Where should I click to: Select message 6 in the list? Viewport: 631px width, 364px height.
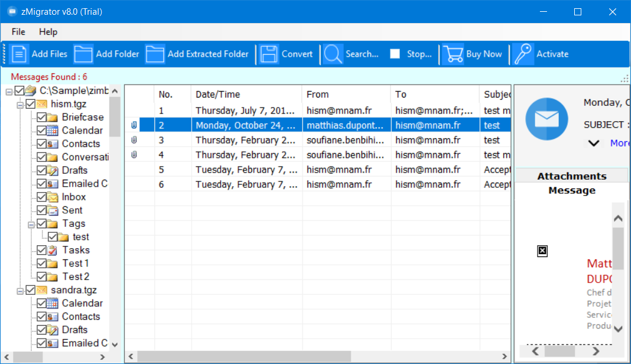click(318, 184)
